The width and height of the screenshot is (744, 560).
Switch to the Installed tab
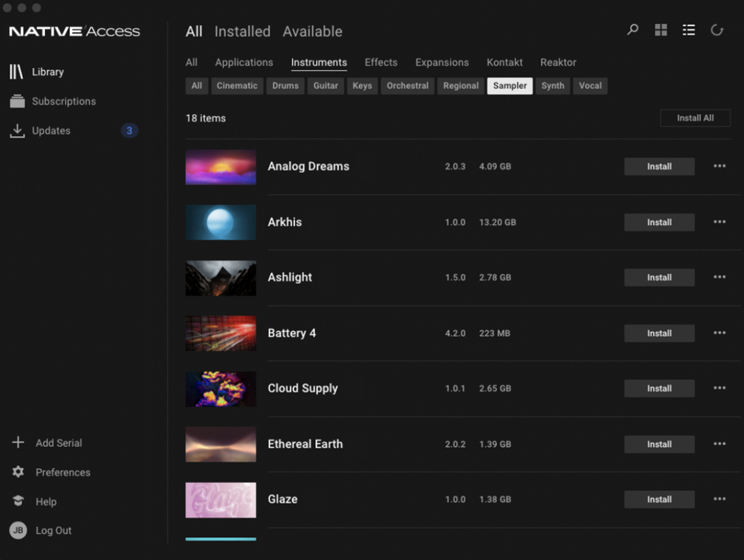[x=242, y=31]
